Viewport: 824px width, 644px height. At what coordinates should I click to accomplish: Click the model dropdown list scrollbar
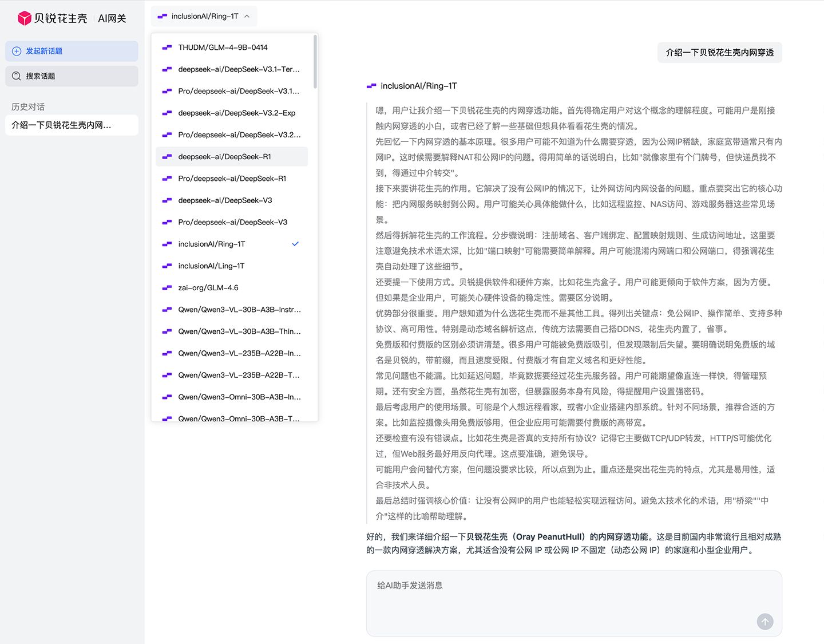(315, 62)
